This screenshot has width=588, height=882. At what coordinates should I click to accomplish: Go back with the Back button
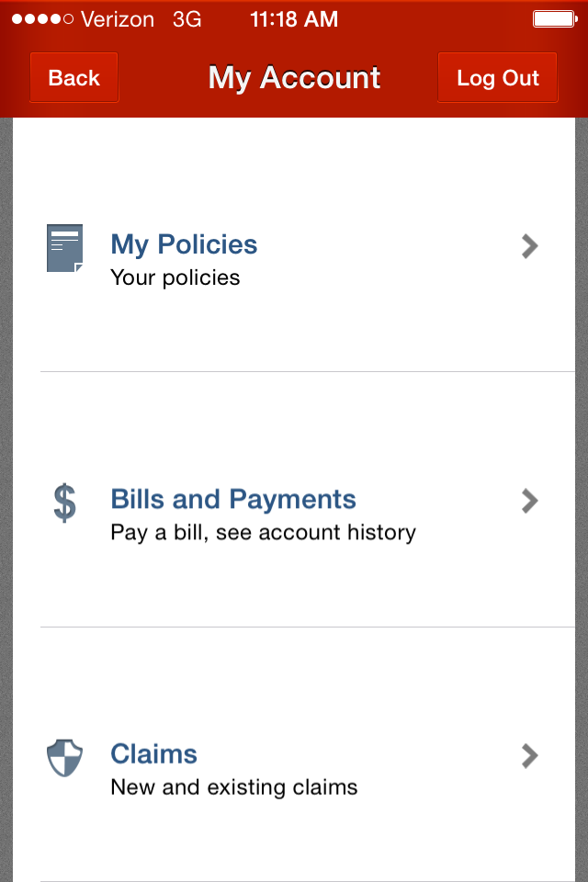click(73, 77)
